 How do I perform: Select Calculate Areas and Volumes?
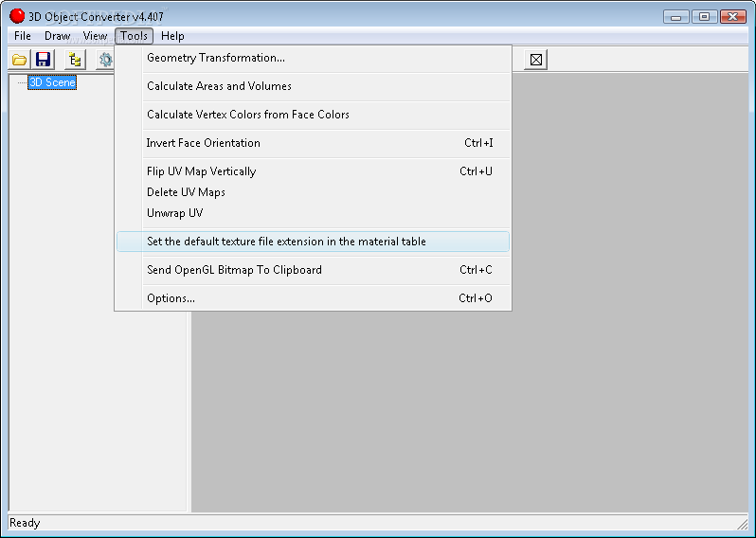pos(313,86)
